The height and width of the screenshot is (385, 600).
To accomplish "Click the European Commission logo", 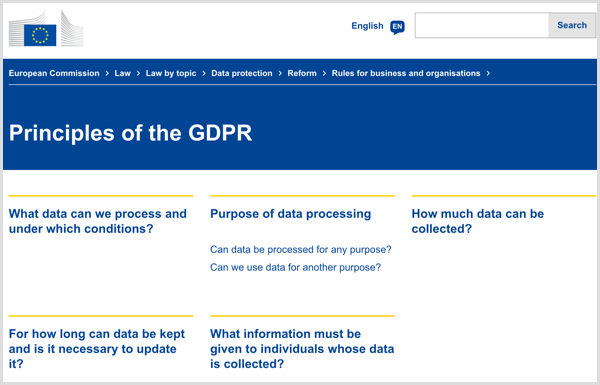I will [x=46, y=29].
